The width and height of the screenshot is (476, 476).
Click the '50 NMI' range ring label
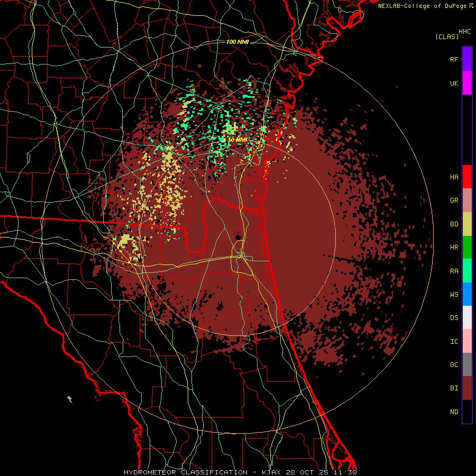coord(237,140)
